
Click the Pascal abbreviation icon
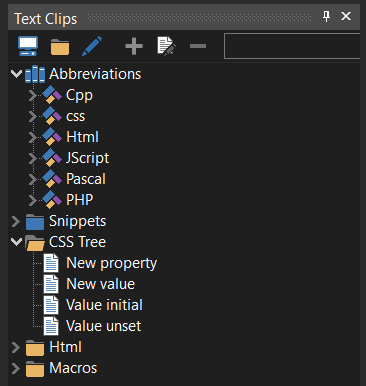point(52,179)
